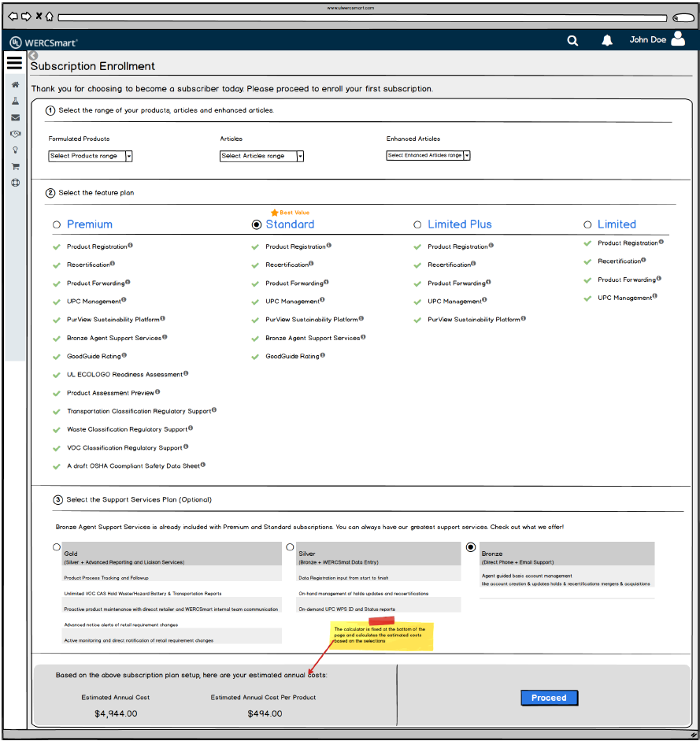Click the yellow sticky note annotation
The image size is (700, 741).
[382, 637]
